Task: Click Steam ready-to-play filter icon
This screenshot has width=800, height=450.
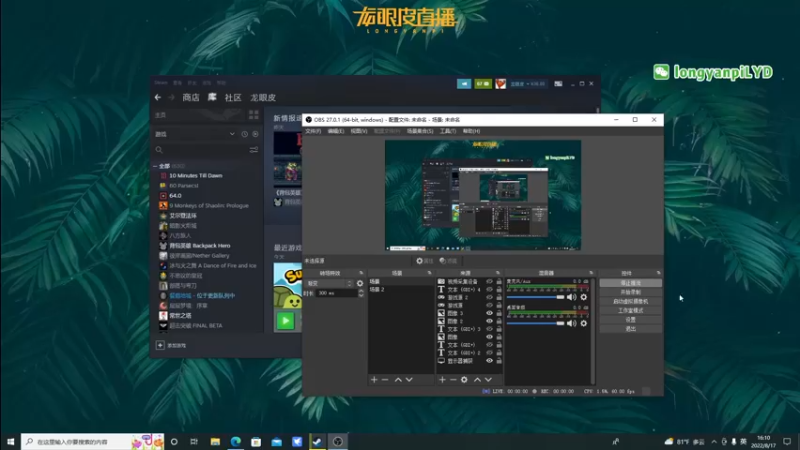Action: pos(255,134)
